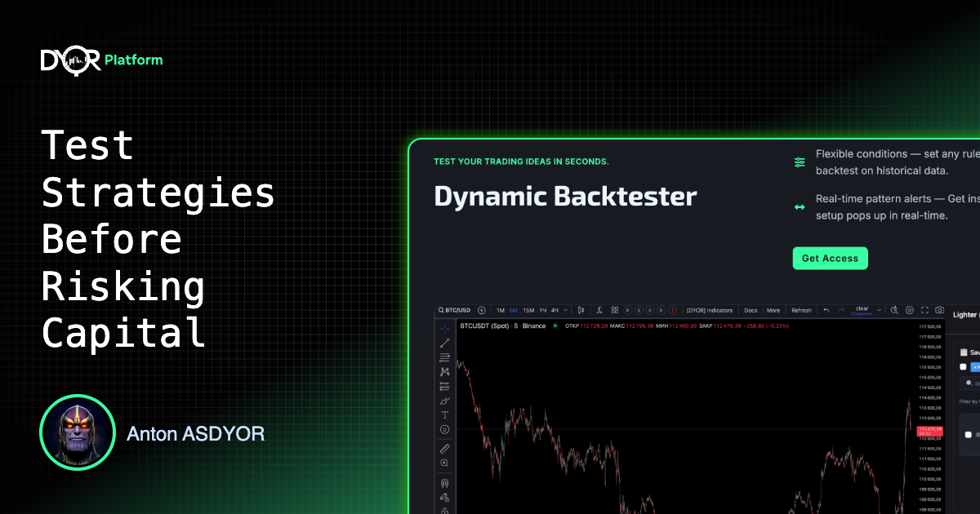Click the search field in Lighter panel
This screenshot has width=980, height=514.
click(x=970, y=383)
